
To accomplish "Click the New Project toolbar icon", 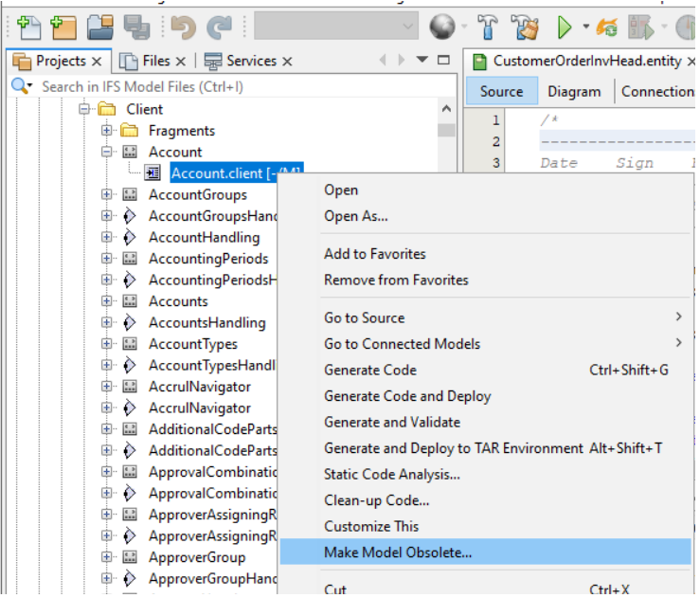I will pyautogui.click(x=64, y=27).
